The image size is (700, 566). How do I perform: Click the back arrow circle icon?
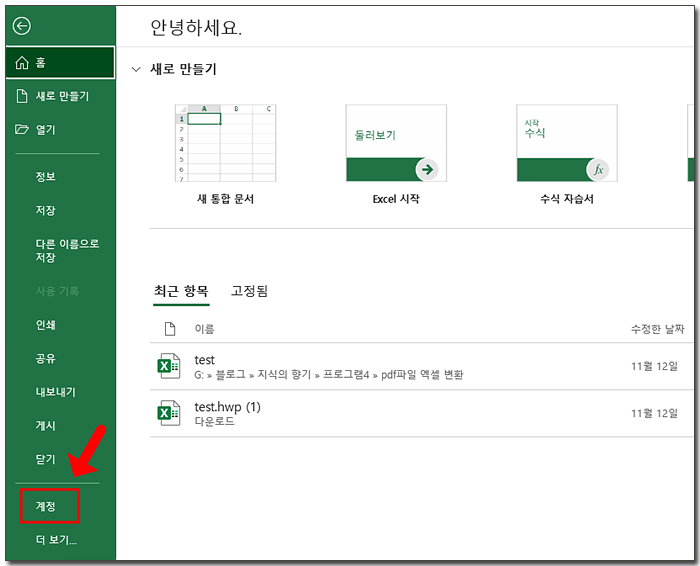coord(21,26)
